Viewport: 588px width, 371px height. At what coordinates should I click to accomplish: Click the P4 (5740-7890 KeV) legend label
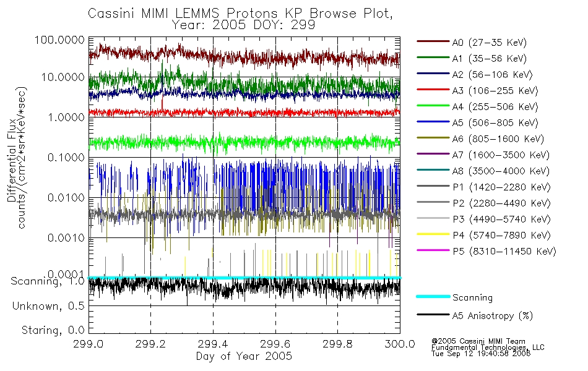click(x=501, y=236)
